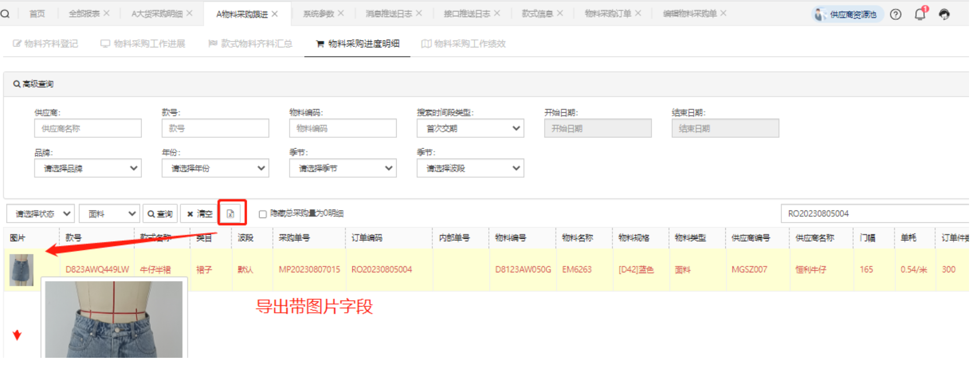
Task: Click the 供应商名称 input field
Action: 88,128
